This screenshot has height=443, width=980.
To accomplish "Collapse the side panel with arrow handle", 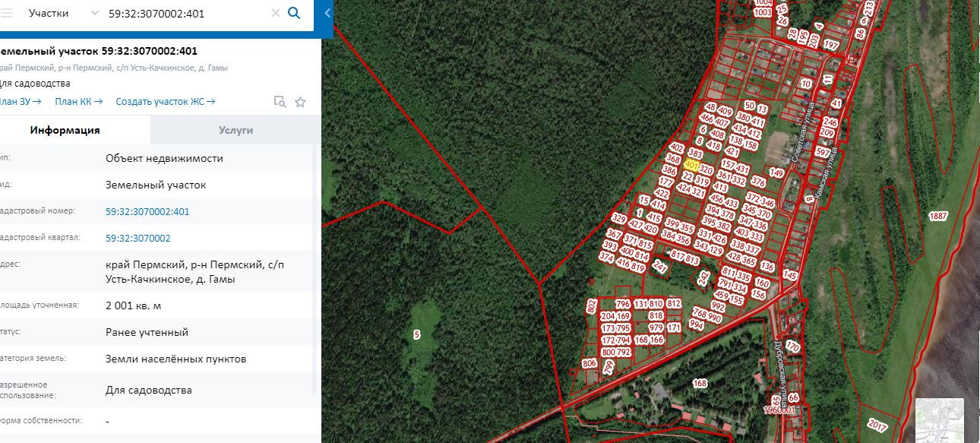I will click(327, 13).
